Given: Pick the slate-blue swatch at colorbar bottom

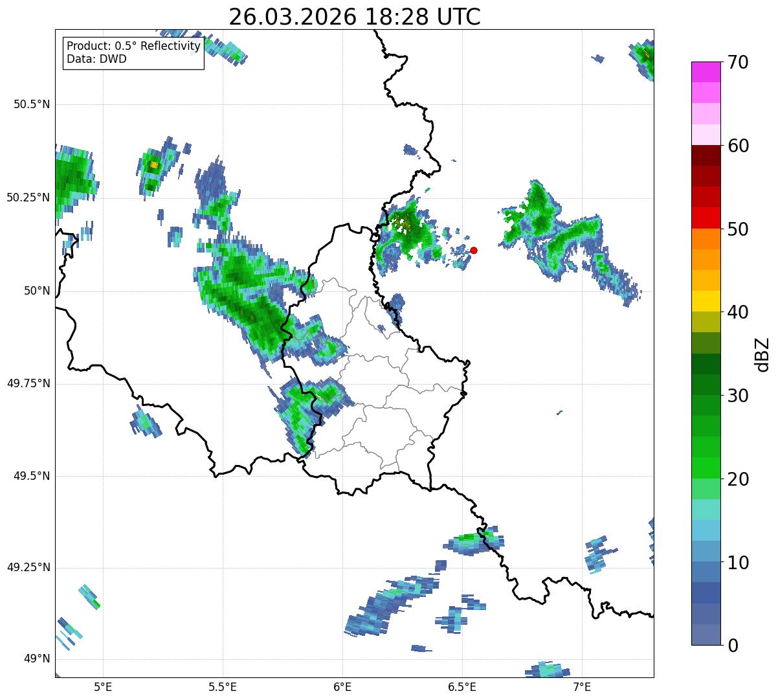Looking at the screenshot, I should tap(706, 635).
